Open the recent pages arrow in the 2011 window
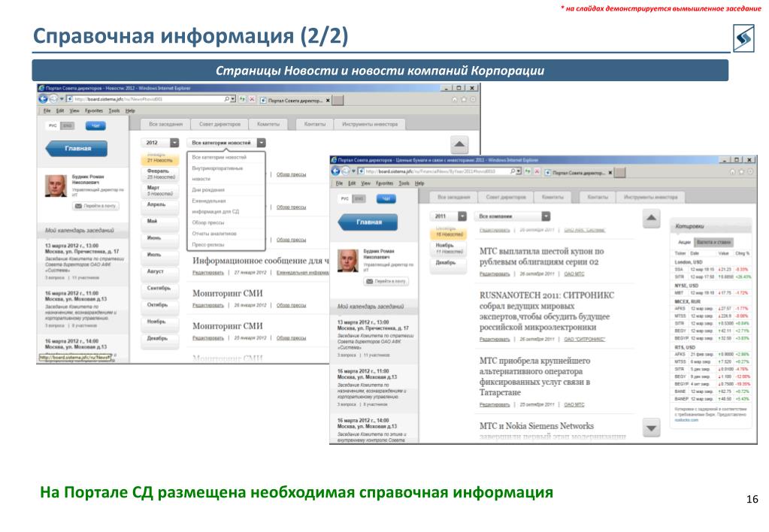The width and height of the screenshot is (769, 532). 353,171
